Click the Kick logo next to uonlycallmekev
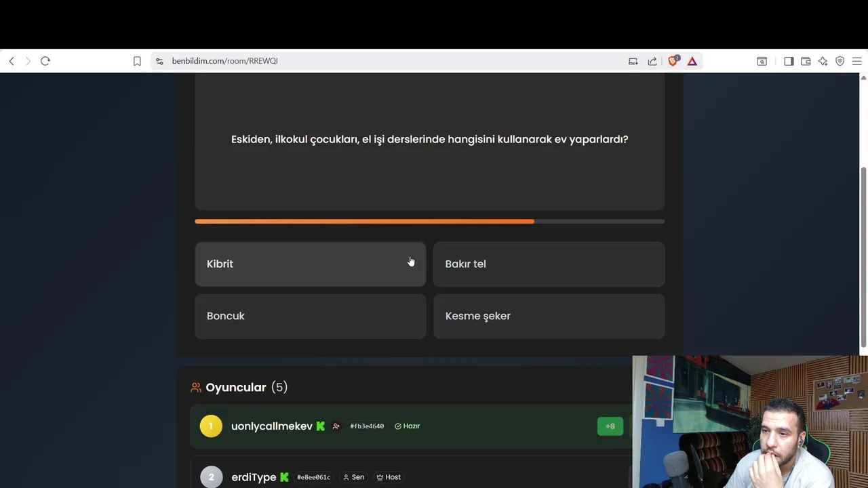Screen dimensions: 868x488 coord(321,426)
